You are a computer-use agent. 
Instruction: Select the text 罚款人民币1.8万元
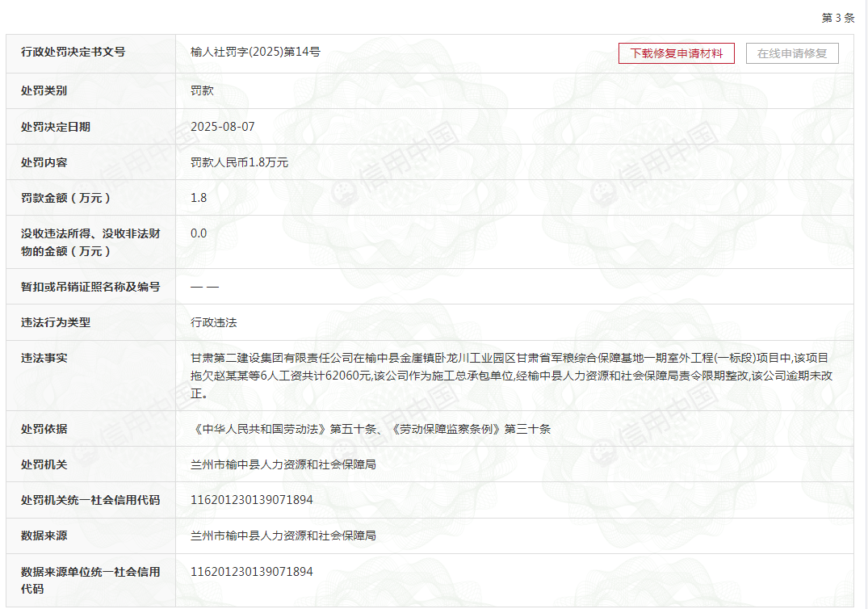[239, 162]
